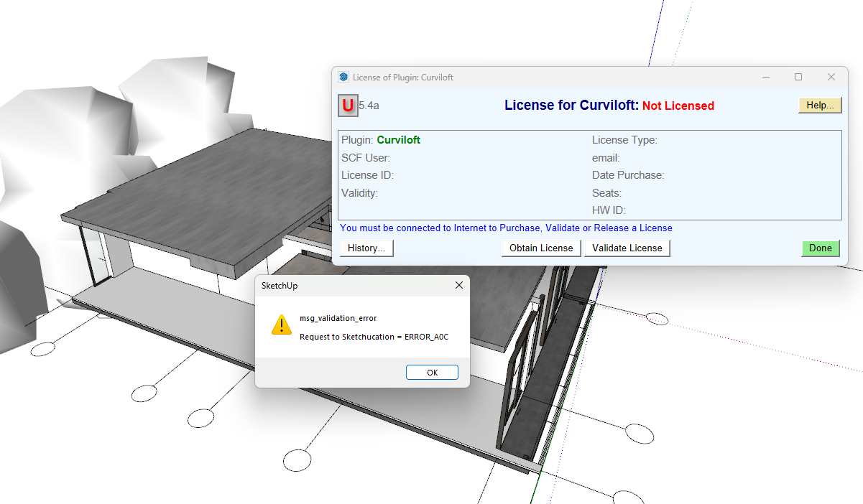The image size is (863, 504).
Task: Click the 'msg_validation_error' message text
Action: point(338,318)
